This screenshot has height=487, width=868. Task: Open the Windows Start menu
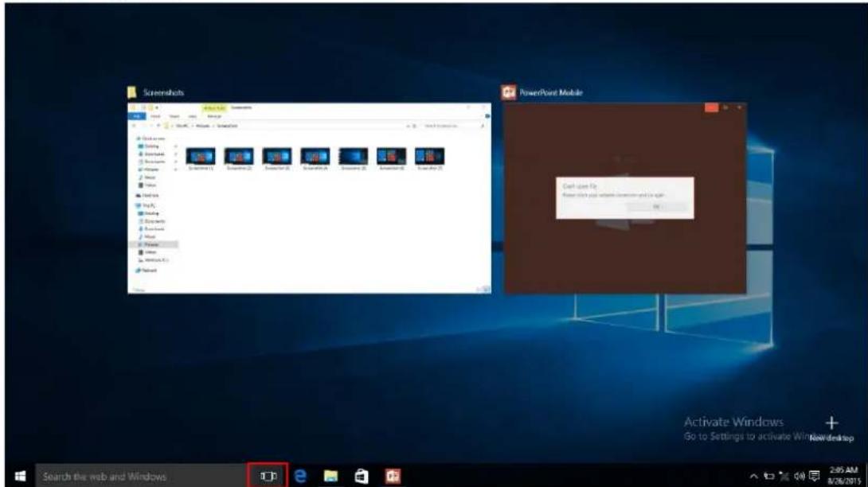(x=20, y=476)
